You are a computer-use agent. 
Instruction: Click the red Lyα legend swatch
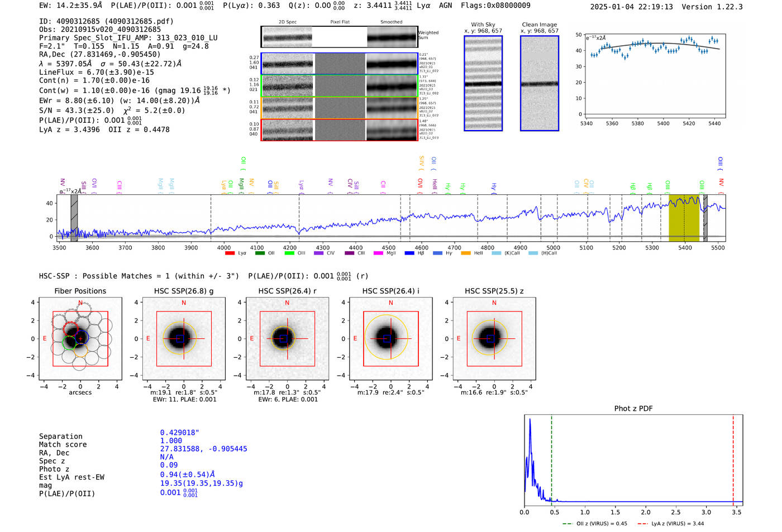pyautogui.click(x=230, y=253)
